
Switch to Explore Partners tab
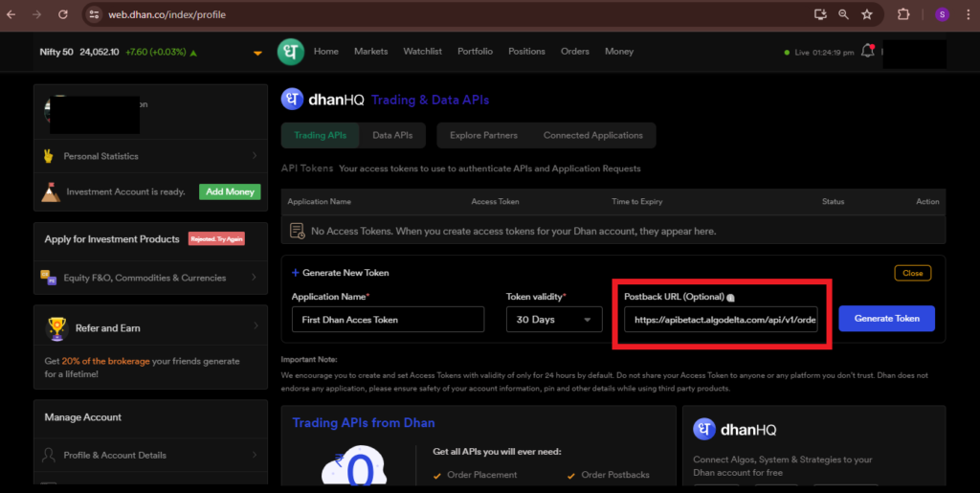coord(483,136)
